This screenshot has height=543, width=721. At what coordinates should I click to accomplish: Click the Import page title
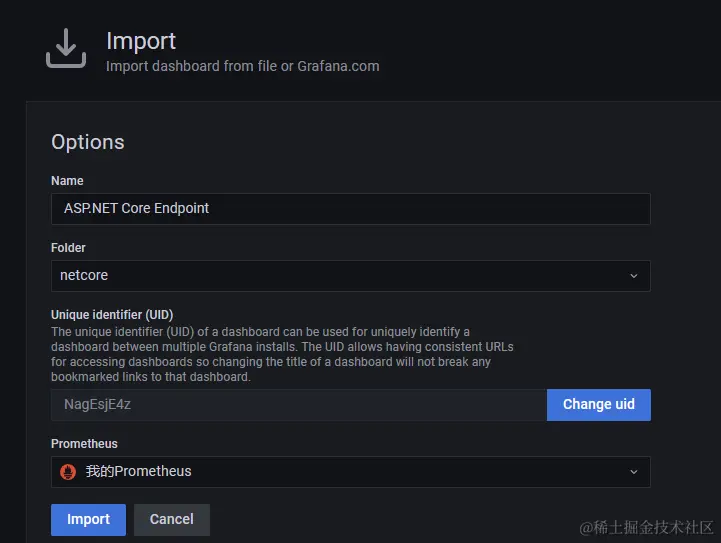coord(141,41)
